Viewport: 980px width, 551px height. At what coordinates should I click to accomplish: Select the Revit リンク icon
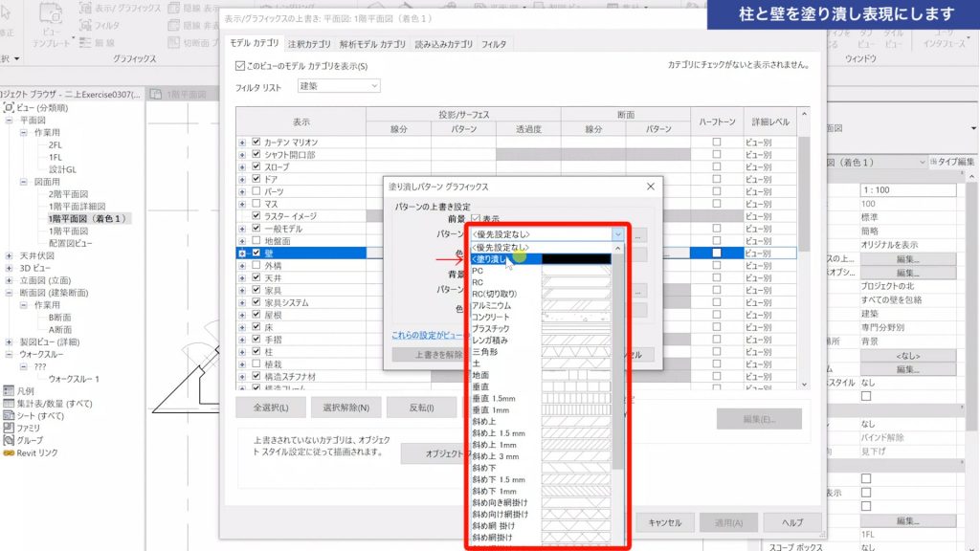click(x=9, y=452)
